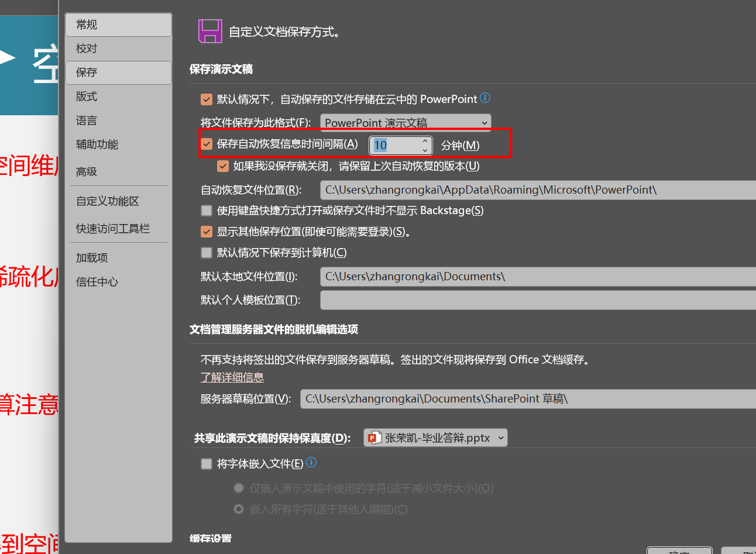The image size is (756, 554).
Task: Increase AutoRecover minutes with up arrow
Action: coord(425,141)
